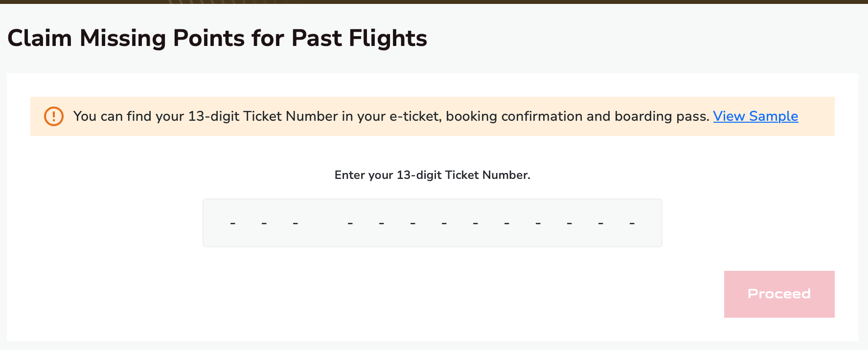Select the second digit slot in ticket field
The width and height of the screenshot is (868, 350).
(x=264, y=223)
